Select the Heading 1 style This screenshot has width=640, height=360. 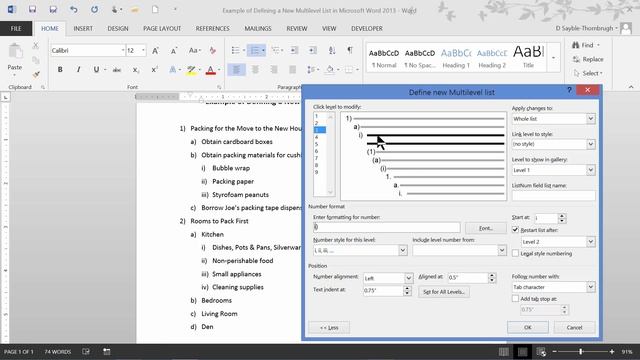456,58
